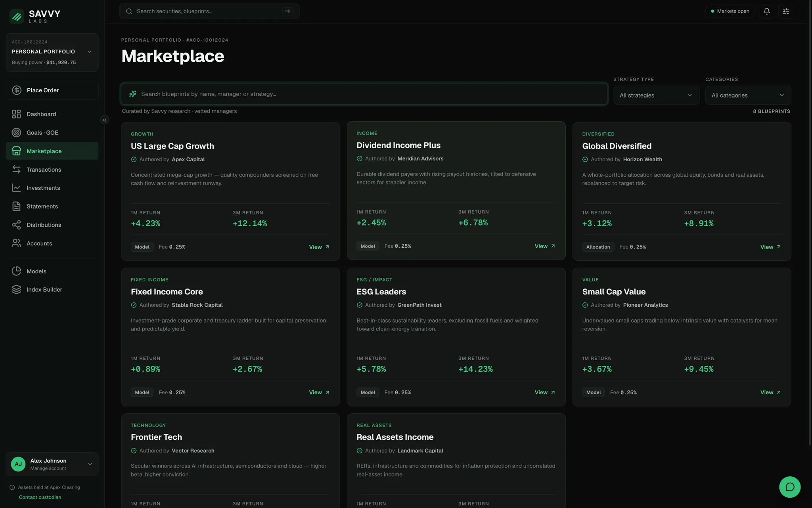Click the +14.23% 3M return value

(x=475, y=369)
